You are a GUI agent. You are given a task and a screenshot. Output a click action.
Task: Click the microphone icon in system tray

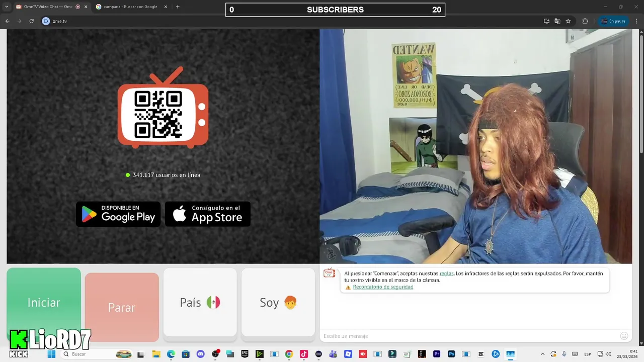coord(564,354)
